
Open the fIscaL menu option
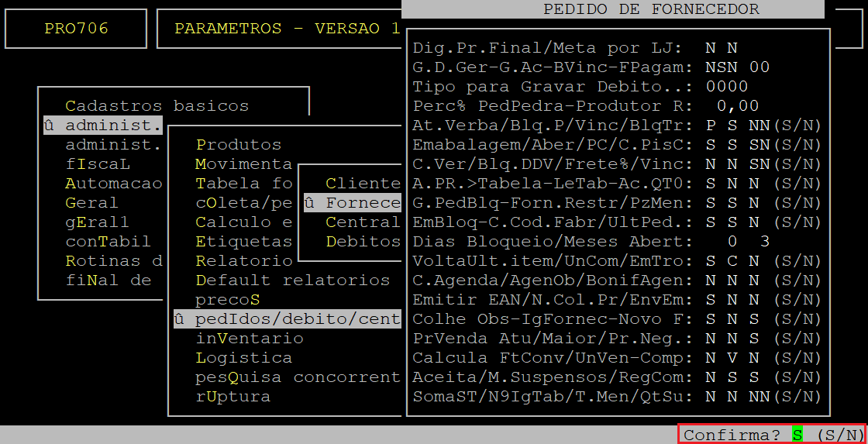point(98,164)
